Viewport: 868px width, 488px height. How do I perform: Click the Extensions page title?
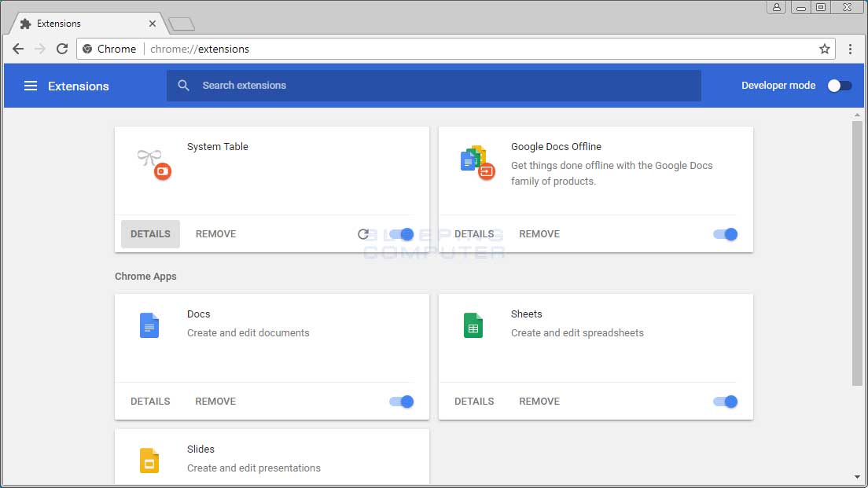pyautogui.click(x=79, y=86)
